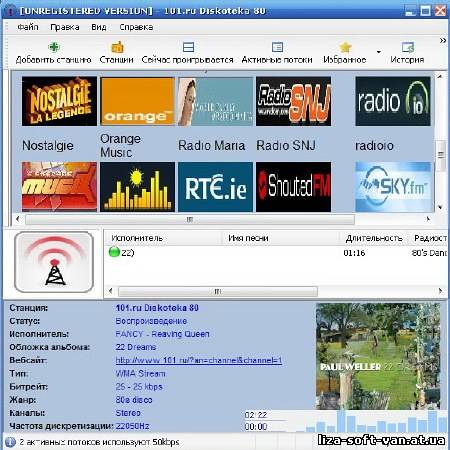
Task: Click the stations grid horizontal scrollbar thumb
Action: point(190,219)
